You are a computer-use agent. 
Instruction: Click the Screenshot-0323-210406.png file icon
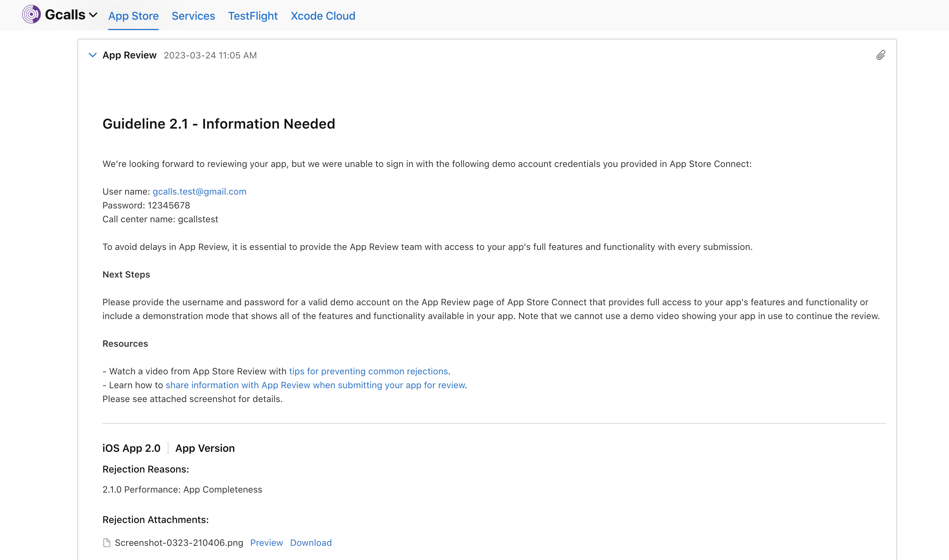[x=107, y=543]
